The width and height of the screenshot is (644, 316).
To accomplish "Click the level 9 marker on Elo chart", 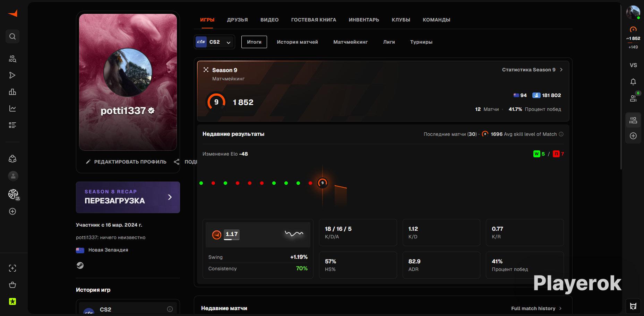I will click(x=323, y=183).
